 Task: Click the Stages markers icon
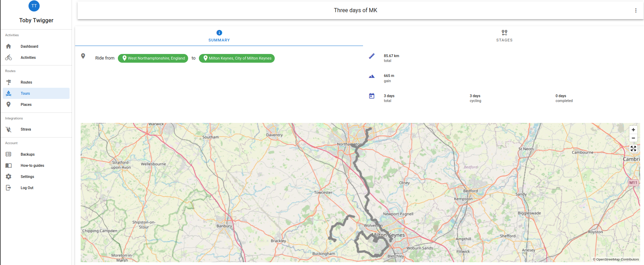(504, 33)
